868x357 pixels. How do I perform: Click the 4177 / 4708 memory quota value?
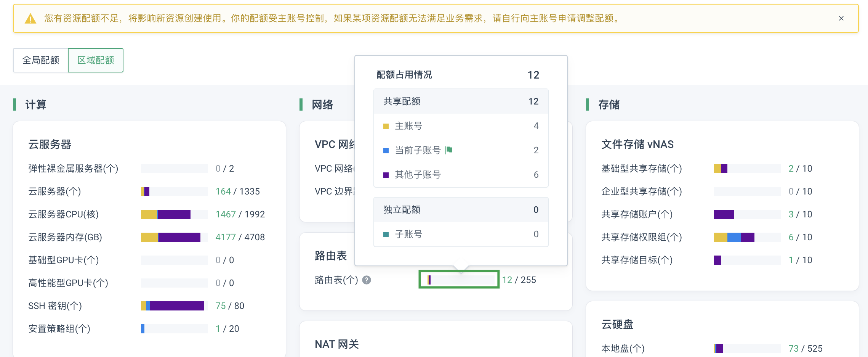pyautogui.click(x=240, y=237)
